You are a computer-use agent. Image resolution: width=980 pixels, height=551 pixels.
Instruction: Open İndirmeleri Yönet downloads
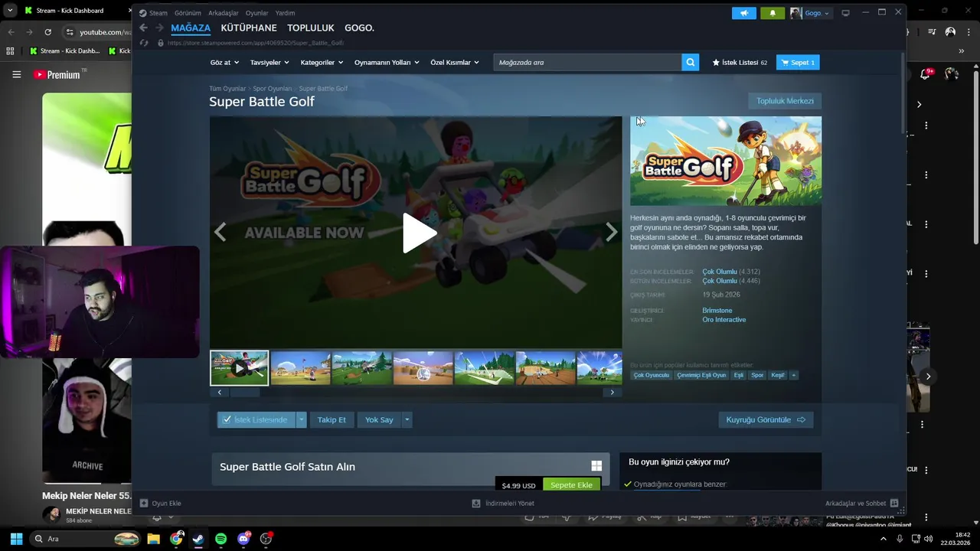503,503
